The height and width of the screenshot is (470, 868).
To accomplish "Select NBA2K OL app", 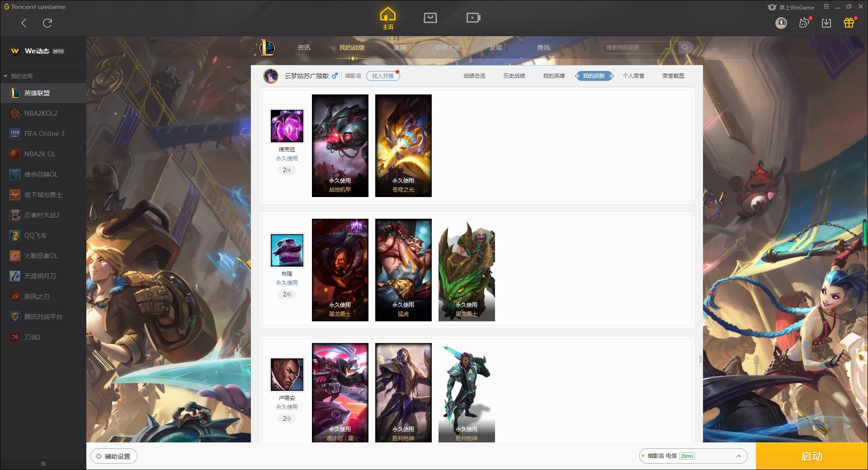I will pyautogui.click(x=43, y=154).
